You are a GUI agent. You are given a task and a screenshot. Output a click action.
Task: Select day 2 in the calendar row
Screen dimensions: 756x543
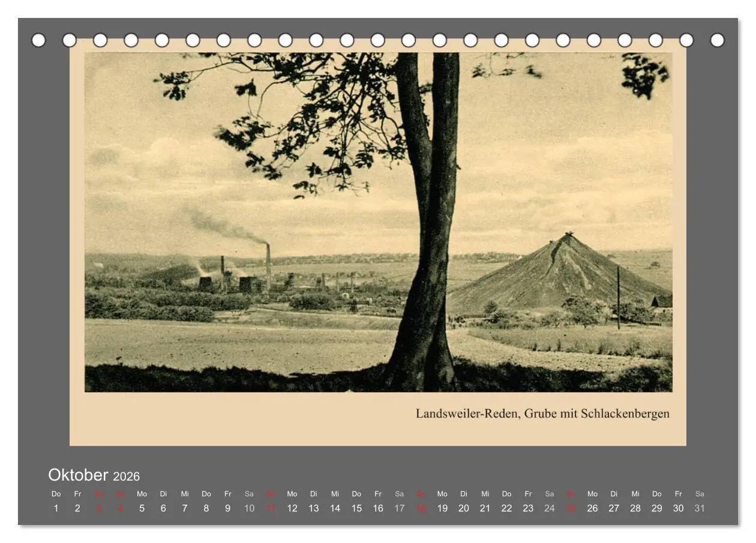point(77,508)
